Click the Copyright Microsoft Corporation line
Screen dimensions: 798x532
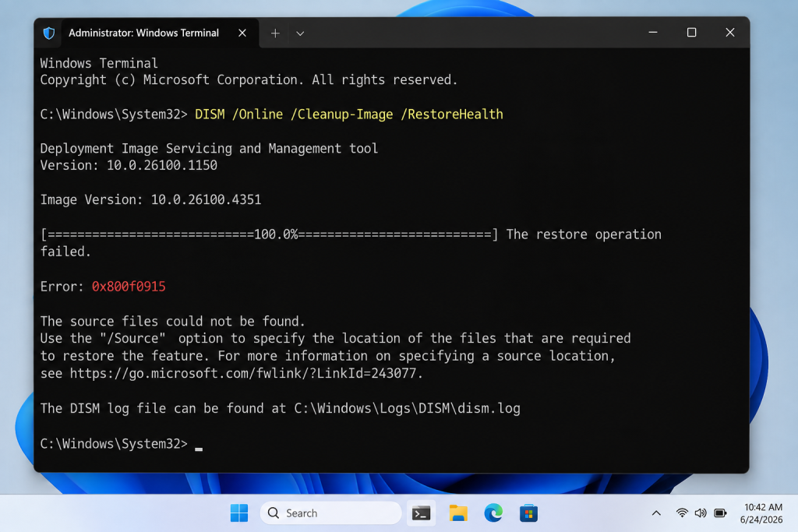coord(249,80)
